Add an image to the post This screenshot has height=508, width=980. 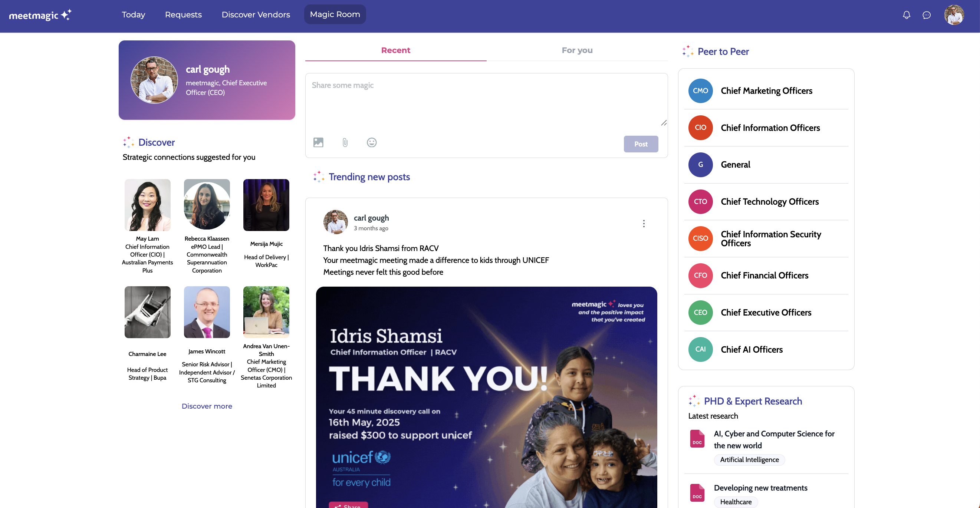coord(318,143)
